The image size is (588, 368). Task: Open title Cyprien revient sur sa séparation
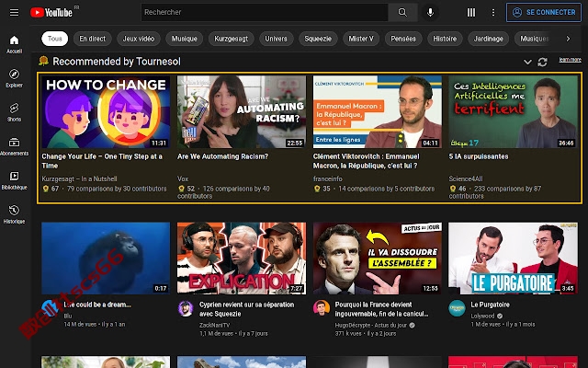[247, 309]
